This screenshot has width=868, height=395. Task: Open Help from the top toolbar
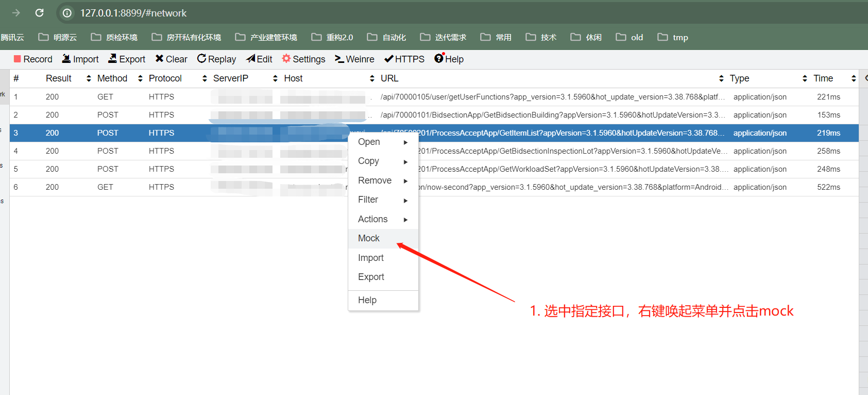tap(449, 59)
